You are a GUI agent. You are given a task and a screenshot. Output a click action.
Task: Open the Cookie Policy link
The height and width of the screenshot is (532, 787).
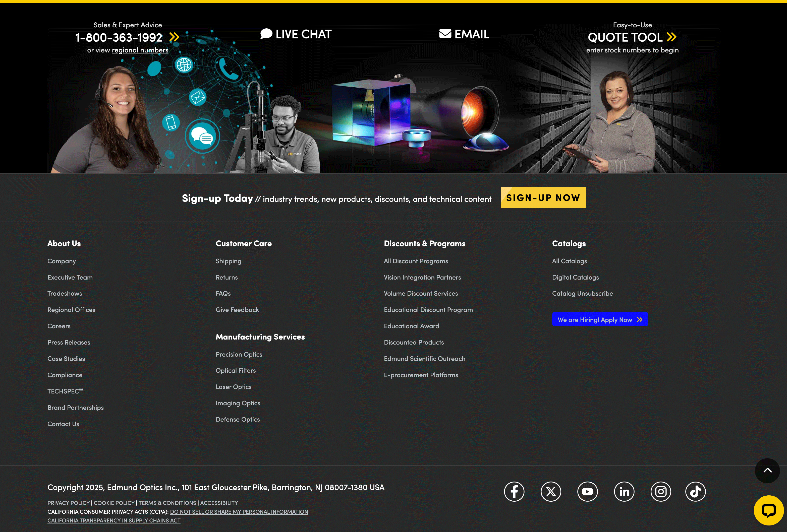click(x=114, y=503)
